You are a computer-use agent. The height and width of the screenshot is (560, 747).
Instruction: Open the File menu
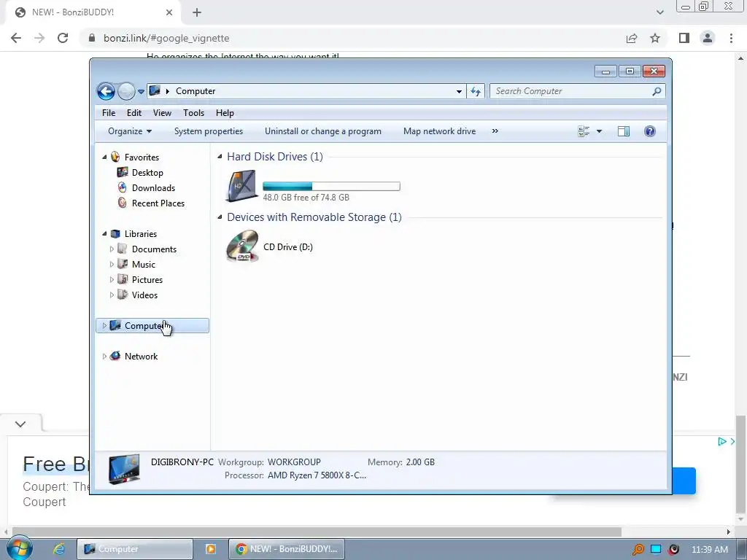109,113
